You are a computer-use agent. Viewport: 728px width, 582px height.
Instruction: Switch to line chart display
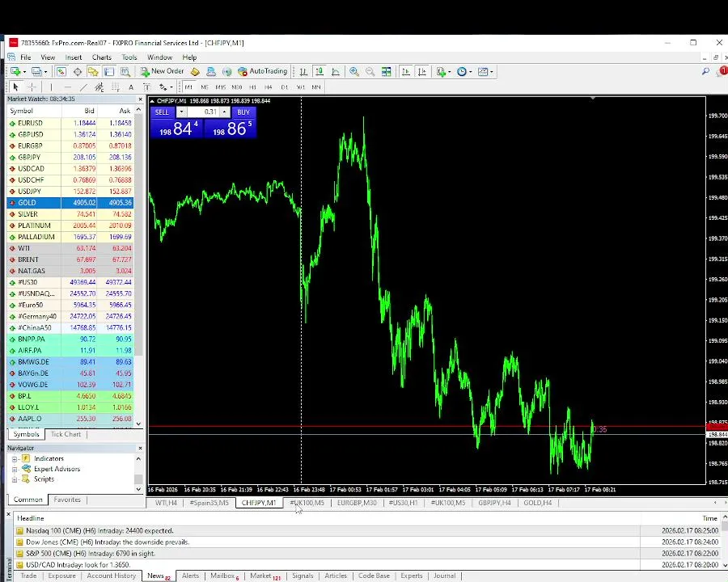335,71
